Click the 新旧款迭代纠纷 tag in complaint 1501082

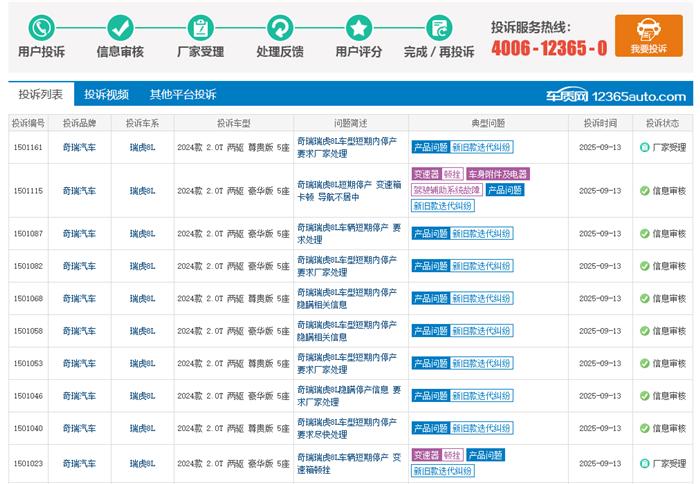click(x=482, y=266)
